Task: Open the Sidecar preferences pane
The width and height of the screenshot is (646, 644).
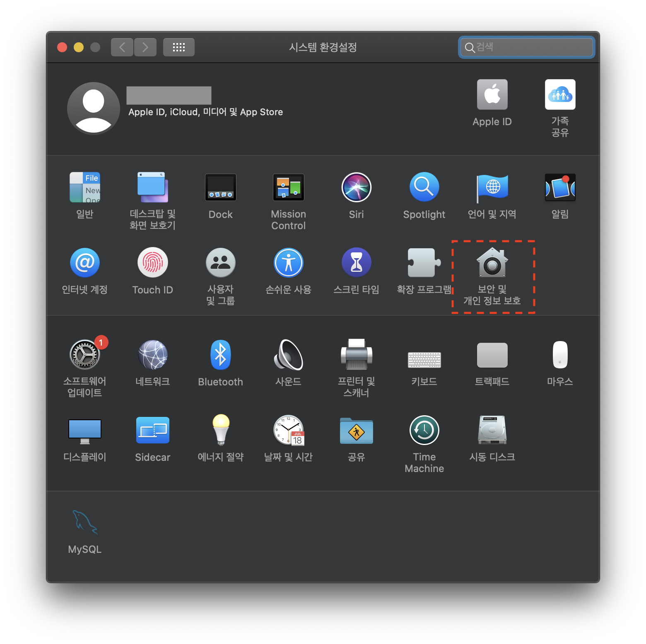Action: point(153,430)
